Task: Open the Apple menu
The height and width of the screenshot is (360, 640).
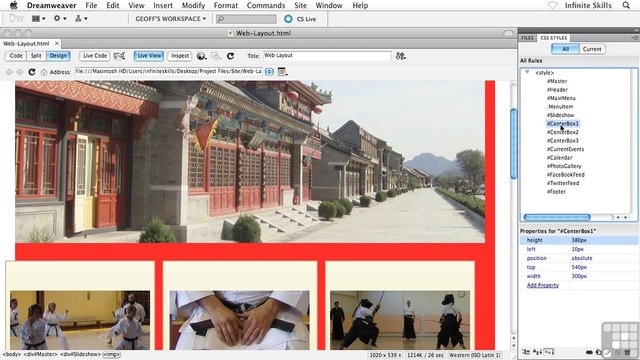Action: [x=13, y=5]
